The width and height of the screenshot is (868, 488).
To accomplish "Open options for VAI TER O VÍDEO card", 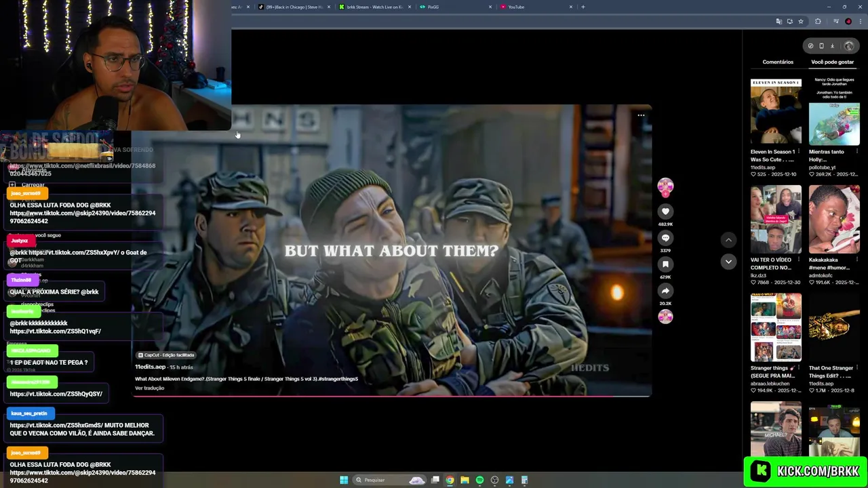I will (x=798, y=260).
